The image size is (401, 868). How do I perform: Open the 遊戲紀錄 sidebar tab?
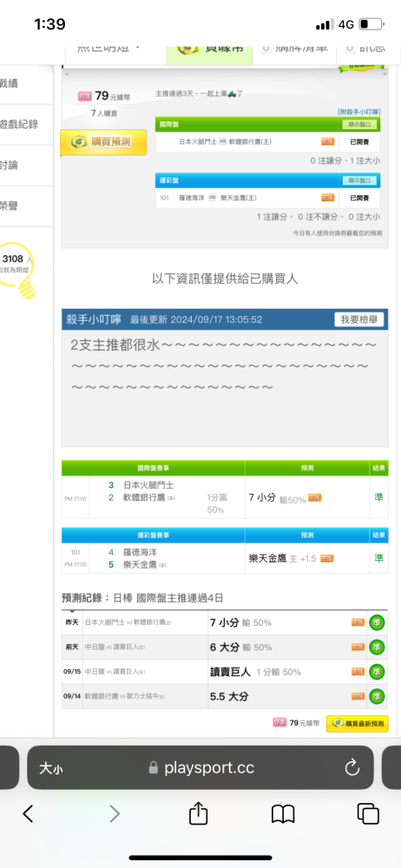tap(19, 124)
